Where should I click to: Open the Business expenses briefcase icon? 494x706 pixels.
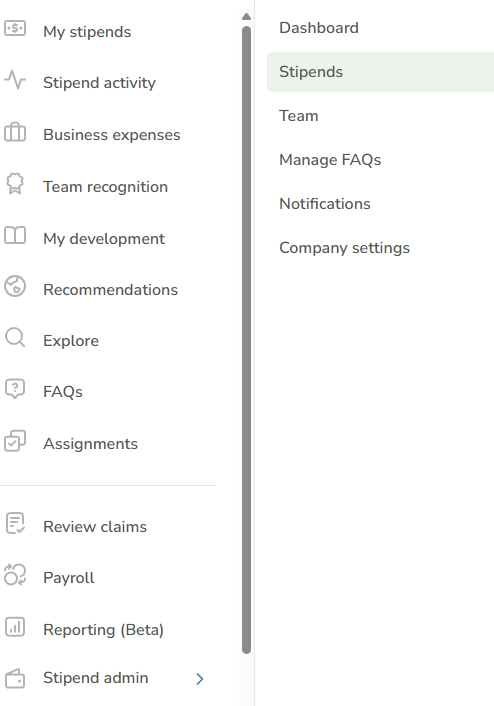pos(15,132)
